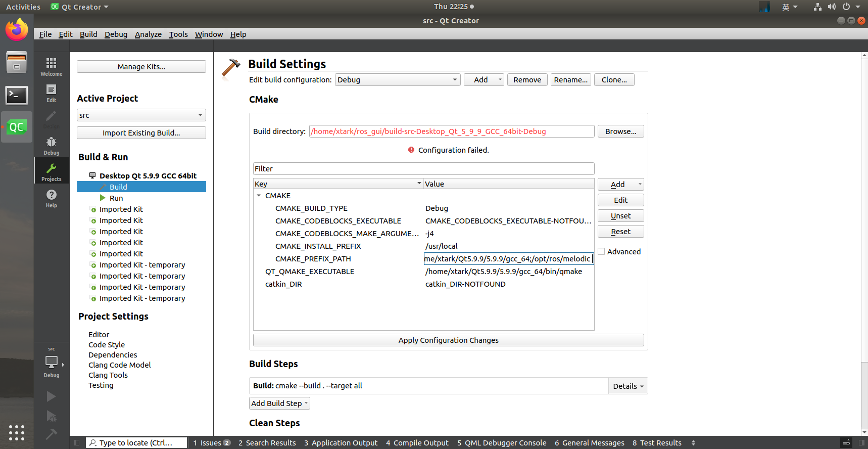Click the Unset button
This screenshot has width=868, height=449.
(x=621, y=216)
